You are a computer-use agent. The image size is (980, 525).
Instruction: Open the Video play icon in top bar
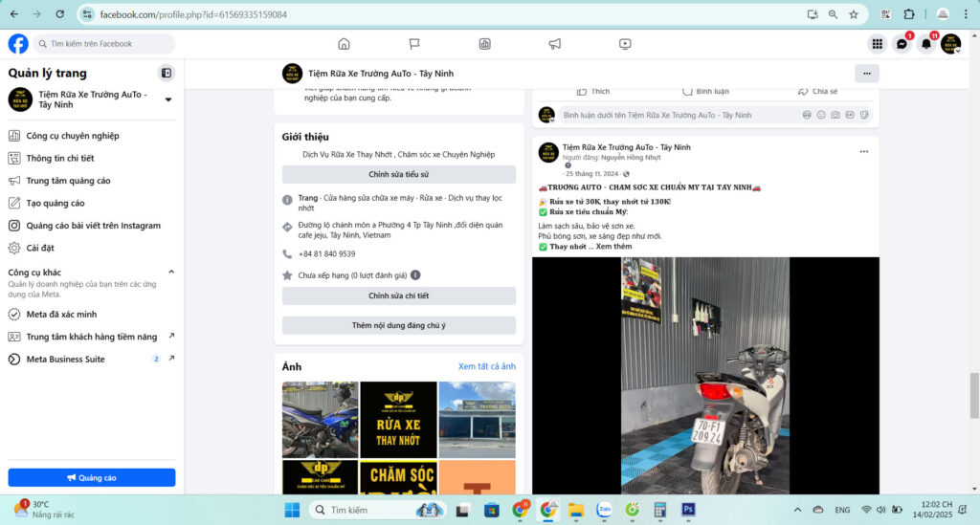click(625, 44)
